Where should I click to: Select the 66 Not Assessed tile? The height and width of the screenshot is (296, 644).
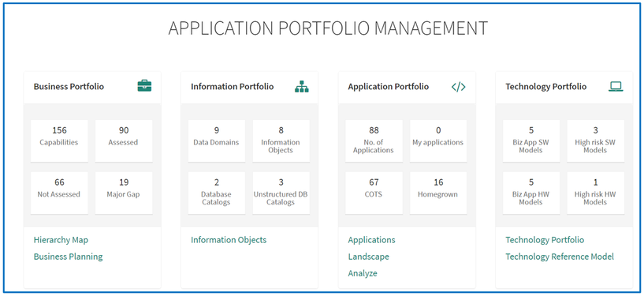pyautogui.click(x=59, y=193)
